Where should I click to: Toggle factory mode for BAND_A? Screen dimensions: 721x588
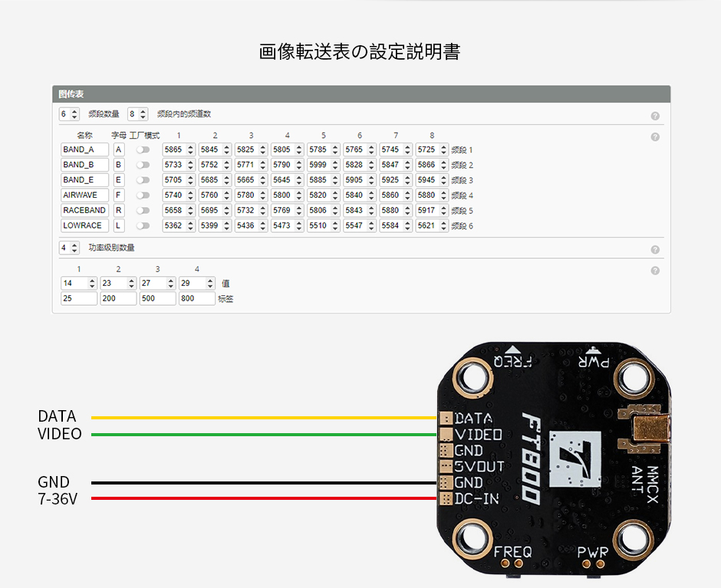143,149
